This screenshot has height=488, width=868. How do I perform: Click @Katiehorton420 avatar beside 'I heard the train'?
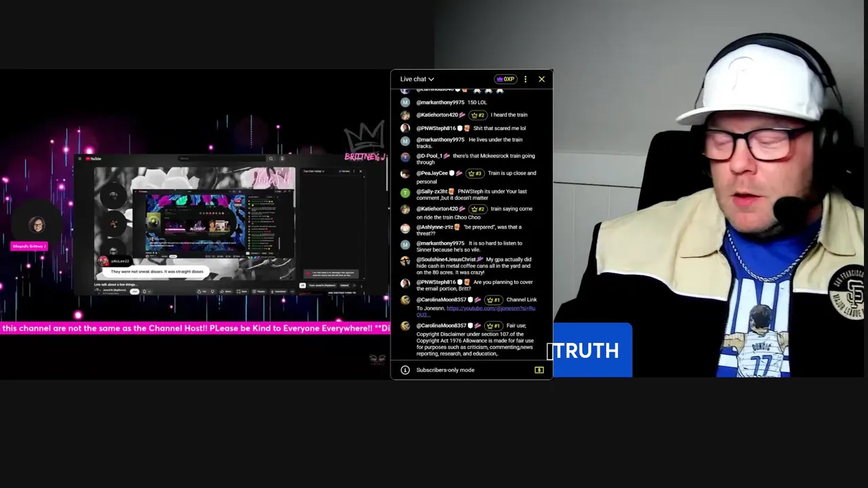(405, 115)
